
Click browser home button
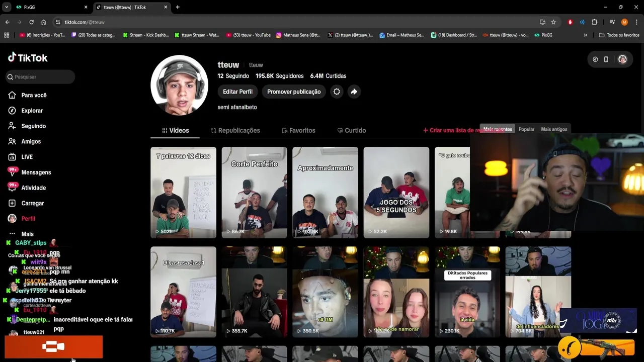43,22
